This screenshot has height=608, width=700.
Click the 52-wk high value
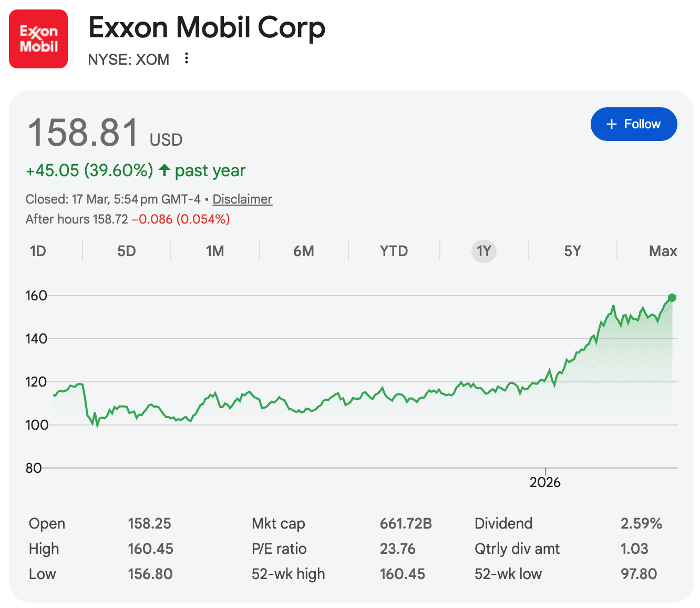click(x=402, y=574)
